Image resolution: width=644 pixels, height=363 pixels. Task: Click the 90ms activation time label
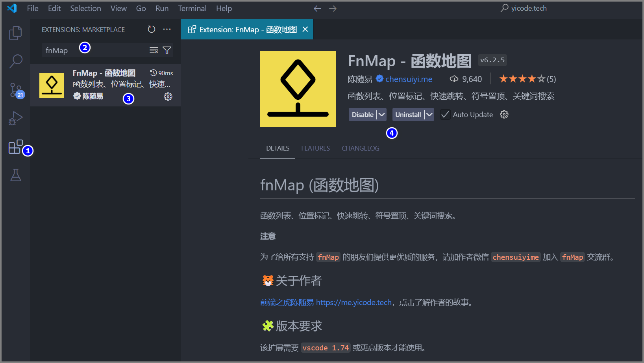161,73
